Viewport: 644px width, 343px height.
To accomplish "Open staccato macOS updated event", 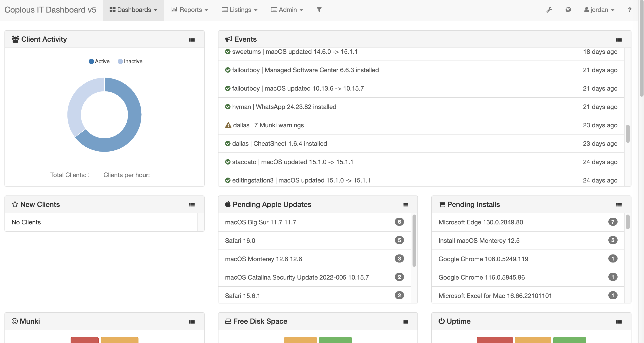I will pyautogui.click(x=421, y=162).
